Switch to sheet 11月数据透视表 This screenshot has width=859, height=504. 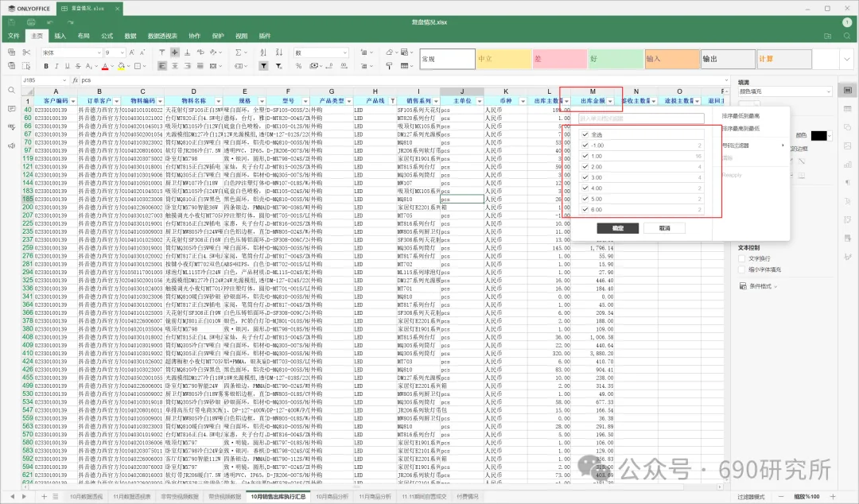(x=131, y=497)
